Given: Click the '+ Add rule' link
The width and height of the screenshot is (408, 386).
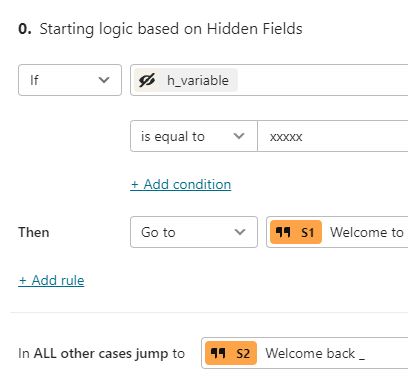Looking at the screenshot, I should click(51, 280).
